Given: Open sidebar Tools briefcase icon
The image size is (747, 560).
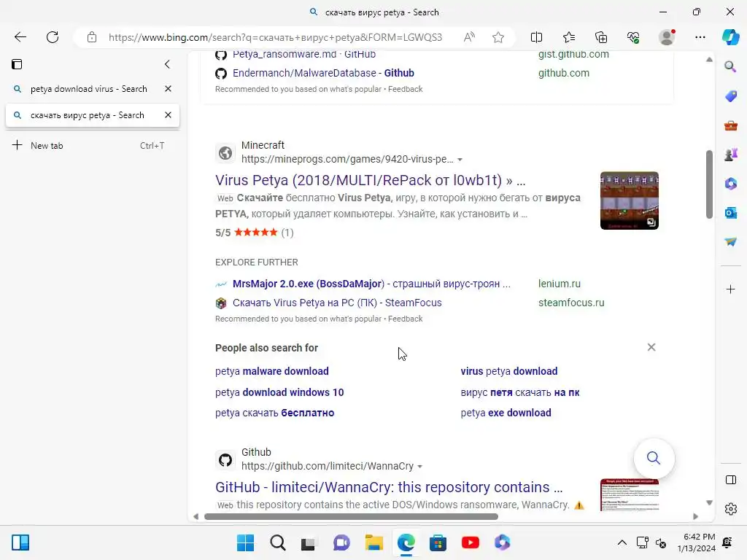Looking at the screenshot, I should click(730, 125).
